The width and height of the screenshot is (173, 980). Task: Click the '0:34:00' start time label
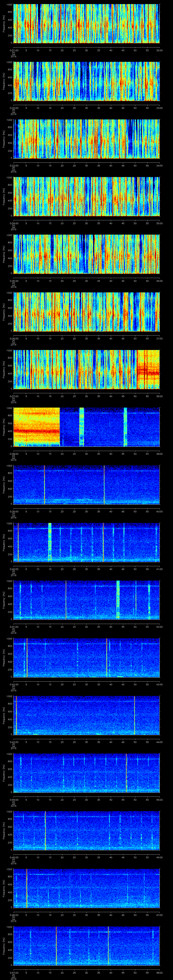[x=14, y=223]
